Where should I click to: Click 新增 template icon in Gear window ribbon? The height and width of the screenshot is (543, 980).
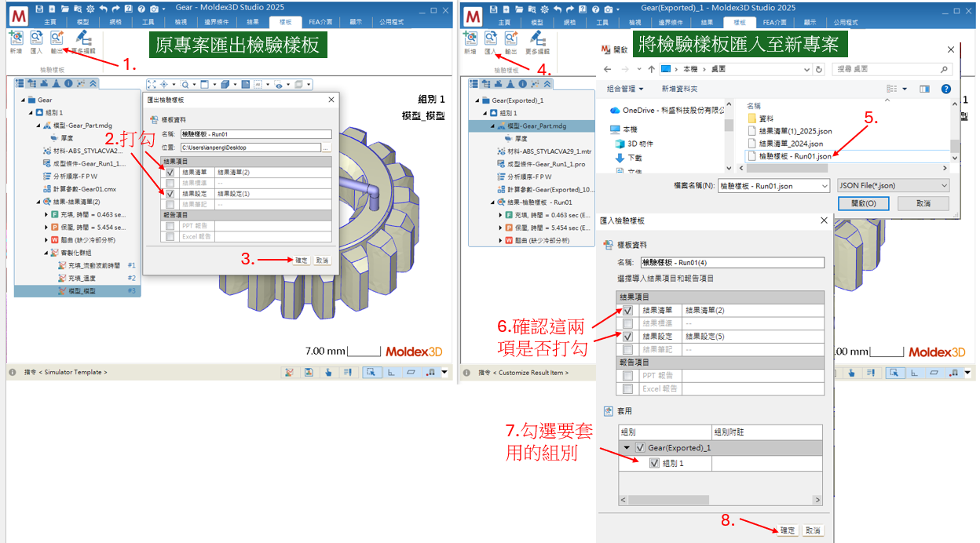16,38
